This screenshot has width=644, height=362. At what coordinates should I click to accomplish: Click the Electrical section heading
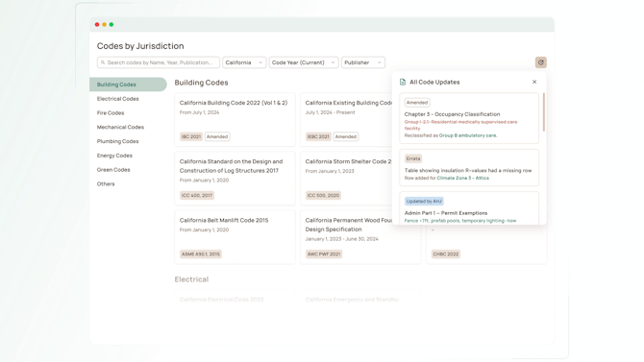tap(191, 279)
